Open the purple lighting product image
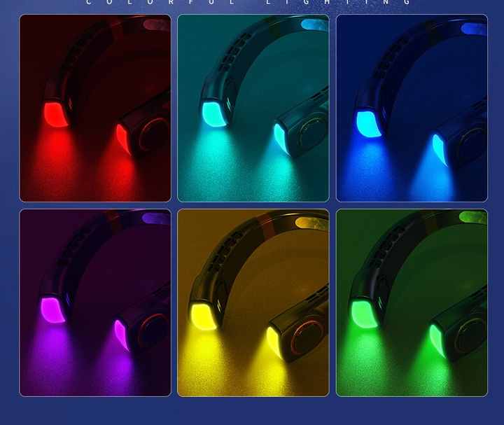The width and height of the screenshot is (504, 425). pos(95,302)
